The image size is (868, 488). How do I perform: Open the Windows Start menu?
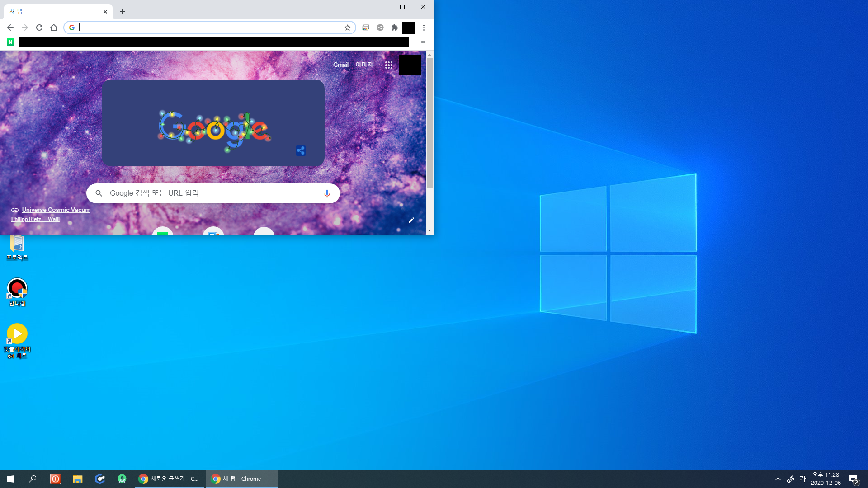(x=11, y=479)
